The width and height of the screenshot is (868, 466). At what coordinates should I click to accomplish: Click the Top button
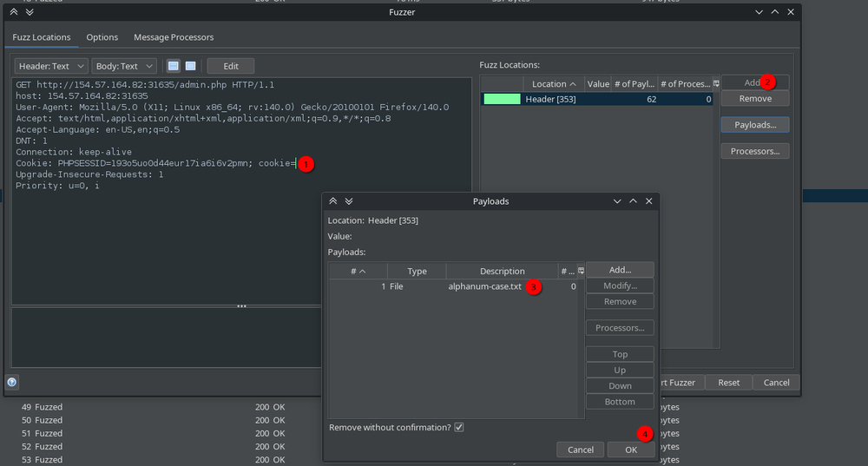[620, 354]
